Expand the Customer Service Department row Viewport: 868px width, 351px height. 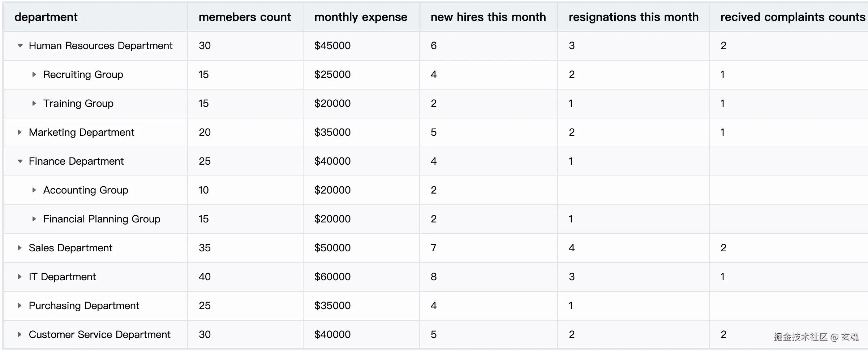coord(20,335)
